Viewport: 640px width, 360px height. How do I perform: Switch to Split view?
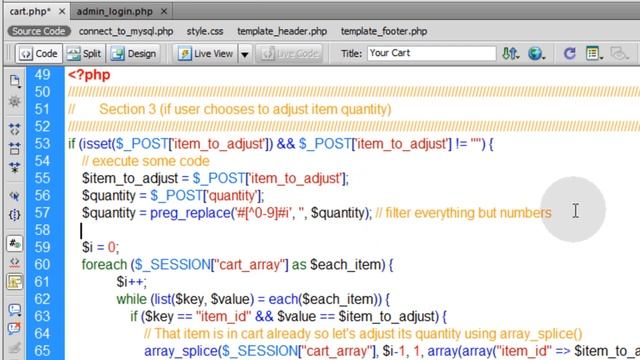(84, 53)
